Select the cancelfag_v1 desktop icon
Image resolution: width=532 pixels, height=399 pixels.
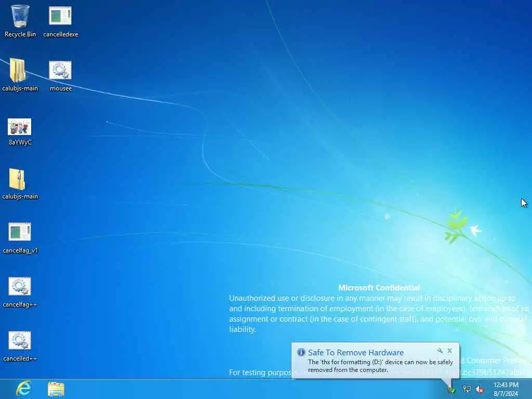20,238
